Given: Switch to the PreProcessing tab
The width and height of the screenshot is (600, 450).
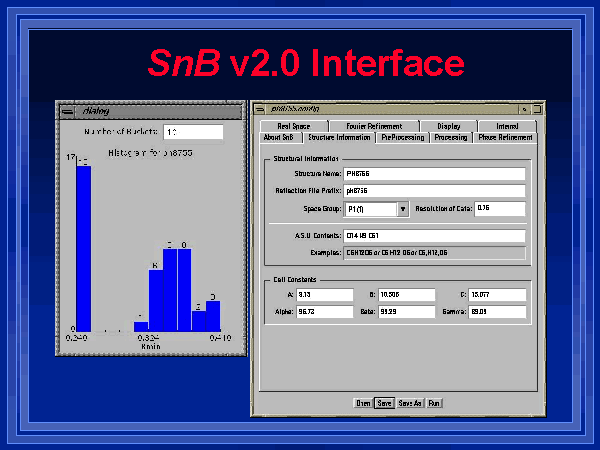Looking at the screenshot, I should pyautogui.click(x=402, y=138).
